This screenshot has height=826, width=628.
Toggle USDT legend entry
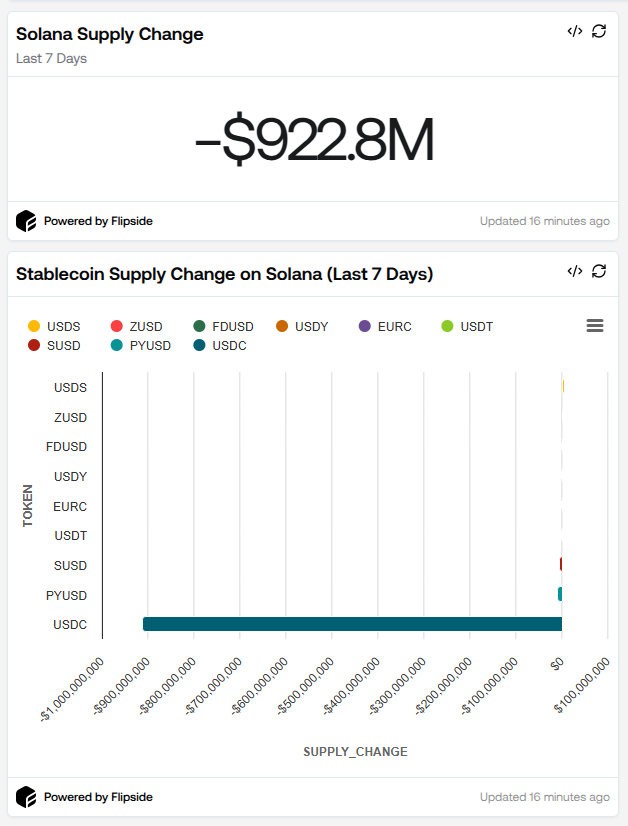pos(467,326)
